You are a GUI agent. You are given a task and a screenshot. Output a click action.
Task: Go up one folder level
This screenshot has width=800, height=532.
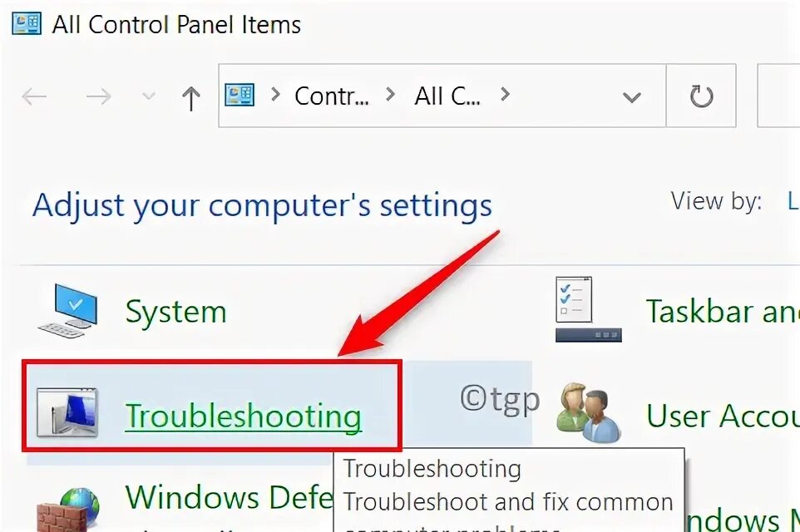tap(190, 98)
